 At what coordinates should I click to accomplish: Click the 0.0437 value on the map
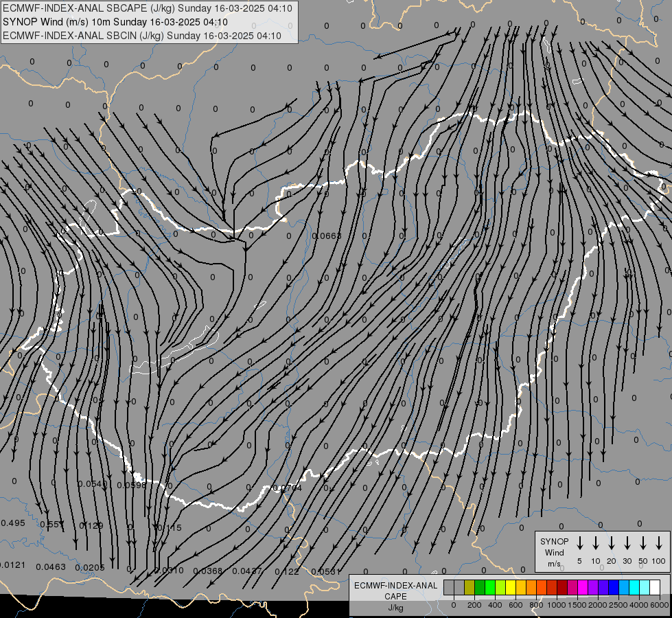pyautogui.click(x=247, y=571)
